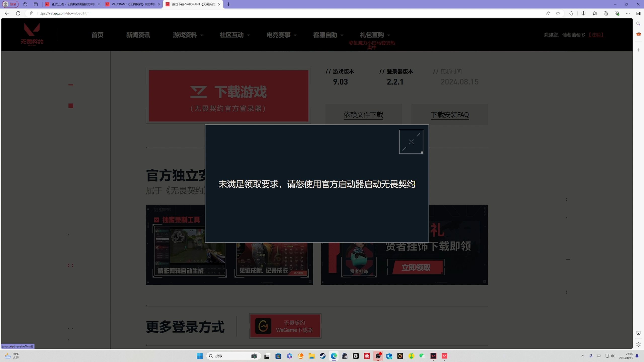Expand the 游戏资料 dropdown menu
The height and width of the screenshot is (362, 644).
(188, 35)
